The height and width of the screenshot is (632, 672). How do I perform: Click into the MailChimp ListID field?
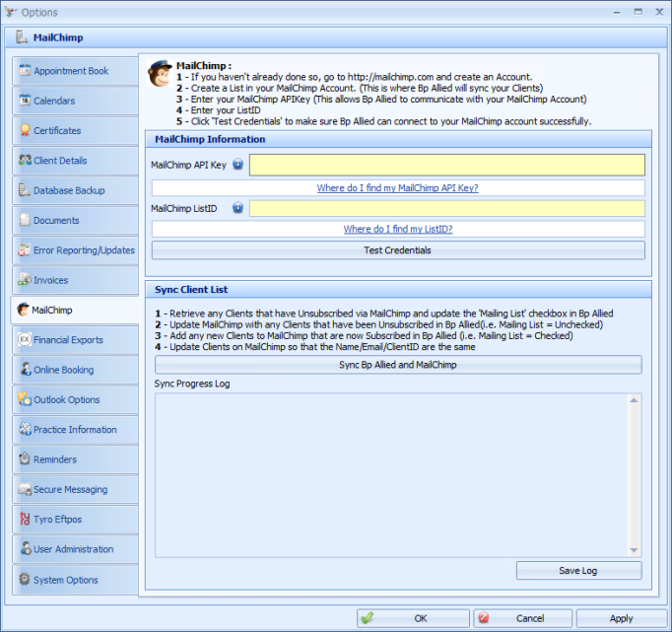tap(447, 208)
